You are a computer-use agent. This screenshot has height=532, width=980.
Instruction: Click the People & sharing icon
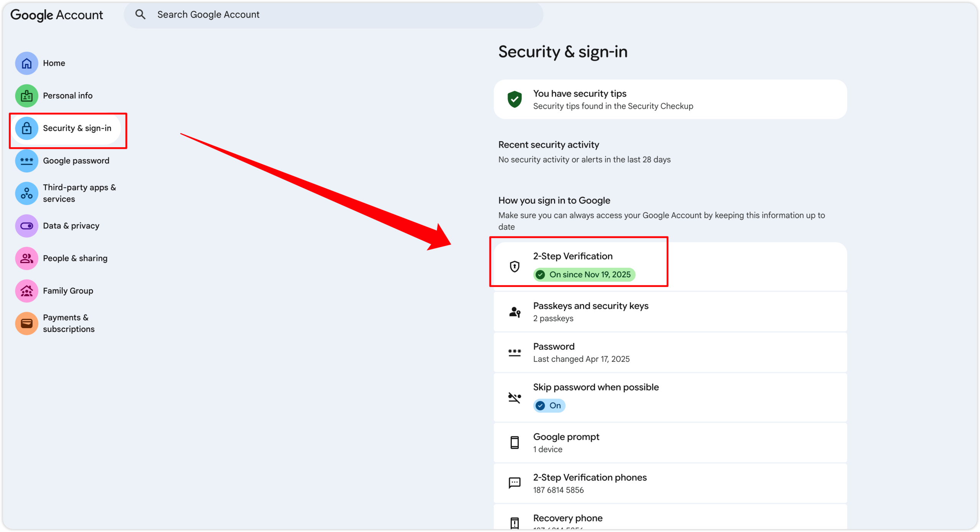point(26,258)
